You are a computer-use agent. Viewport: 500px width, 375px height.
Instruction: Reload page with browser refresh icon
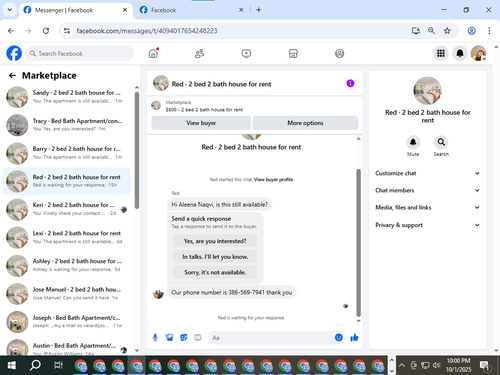click(x=46, y=31)
